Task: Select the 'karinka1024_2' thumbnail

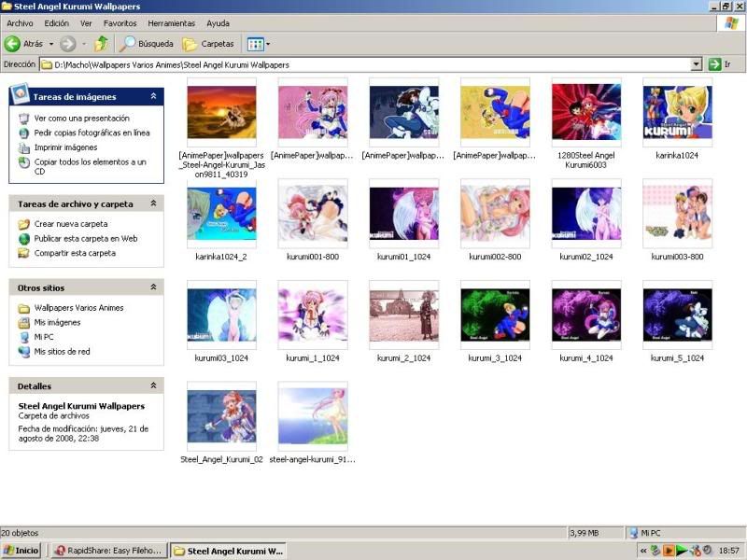Action: 221,214
